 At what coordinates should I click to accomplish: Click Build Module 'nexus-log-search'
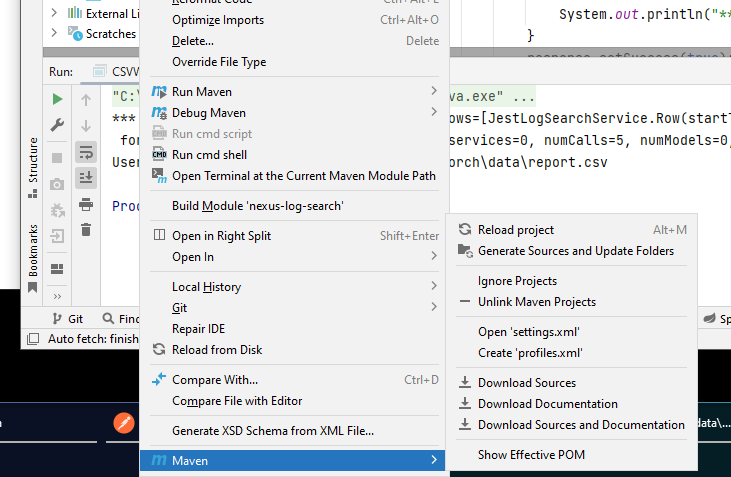(258, 206)
